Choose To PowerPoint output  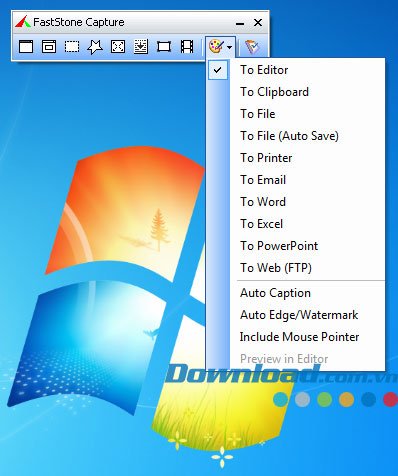pos(296,246)
